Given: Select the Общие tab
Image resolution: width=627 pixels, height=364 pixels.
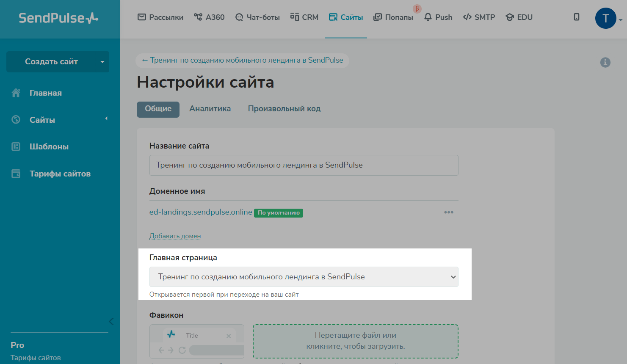Looking at the screenshot, I should coord(158,109).
